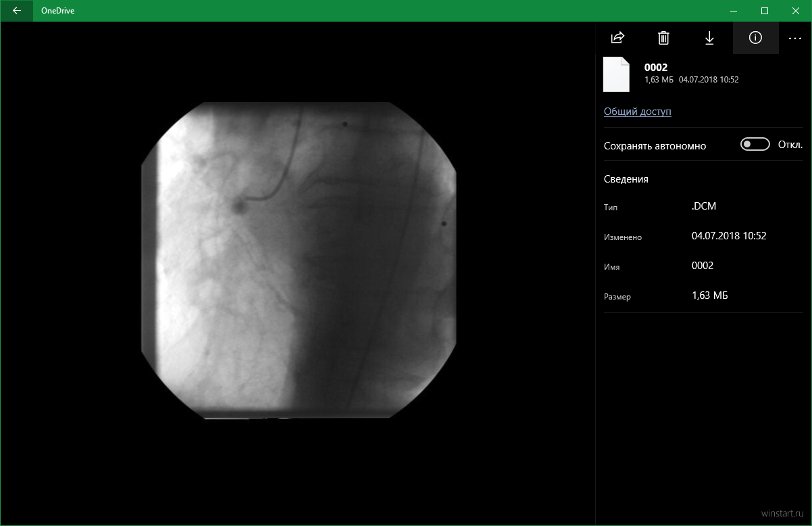Click the blank document file icon

pyautogui.click(x=616, y=74)
